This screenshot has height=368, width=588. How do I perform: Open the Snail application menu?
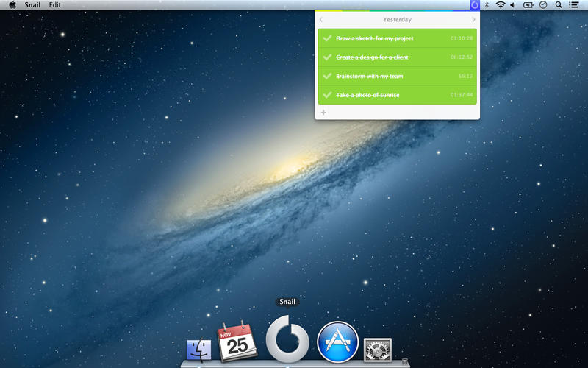[x=32, y=4]
